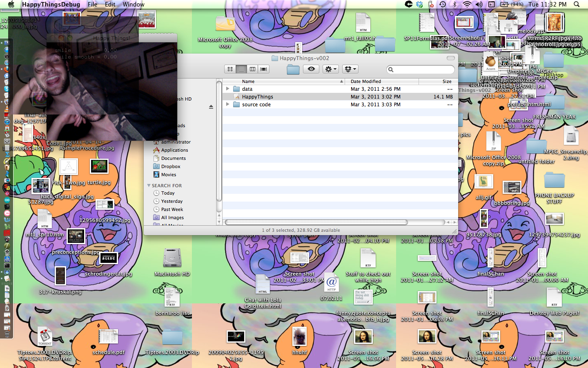
Task: Click the Bluetooth icon in the menu bar
Action: click(x=454, y=4)
